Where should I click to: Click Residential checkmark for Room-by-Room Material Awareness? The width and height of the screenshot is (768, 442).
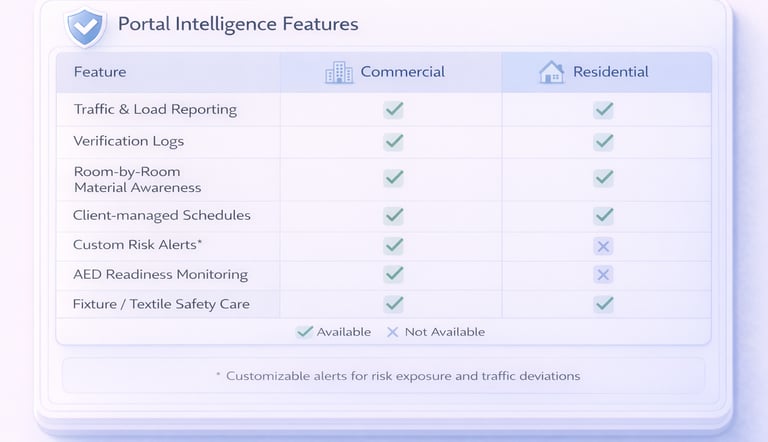tap(603, 177)
